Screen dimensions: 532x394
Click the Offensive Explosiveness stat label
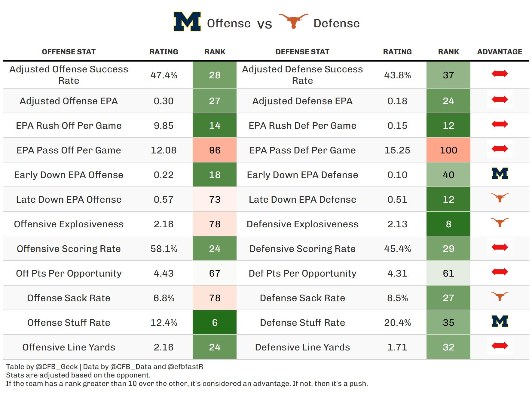[x=69, y=224]
